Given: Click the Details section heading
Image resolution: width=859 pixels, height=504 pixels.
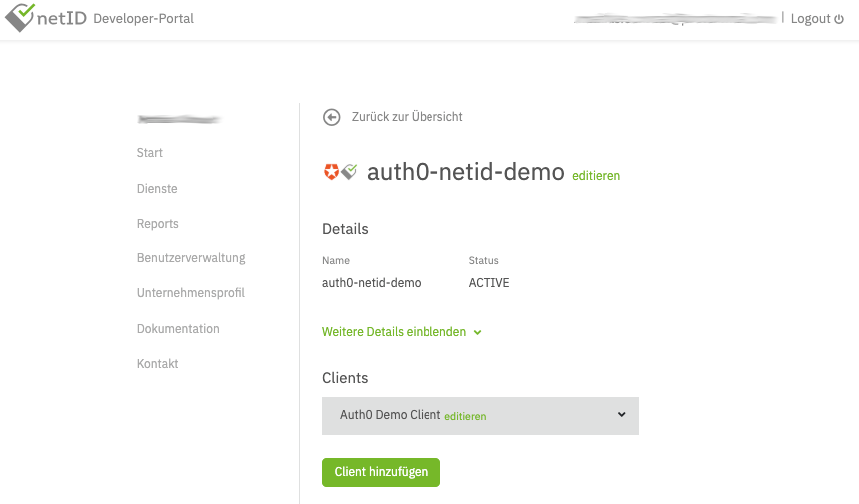Looking at the screenshot, I should point(345,229).
